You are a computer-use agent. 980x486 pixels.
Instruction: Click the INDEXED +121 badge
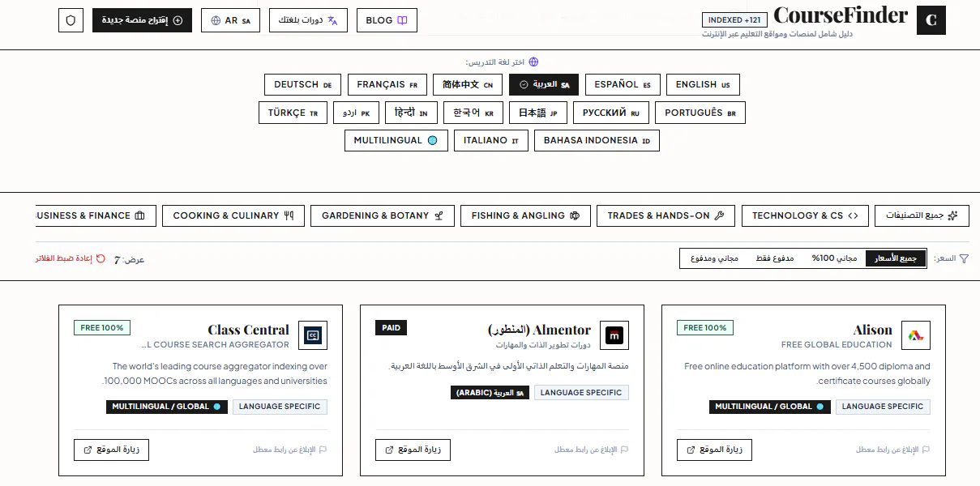point(734,19)
